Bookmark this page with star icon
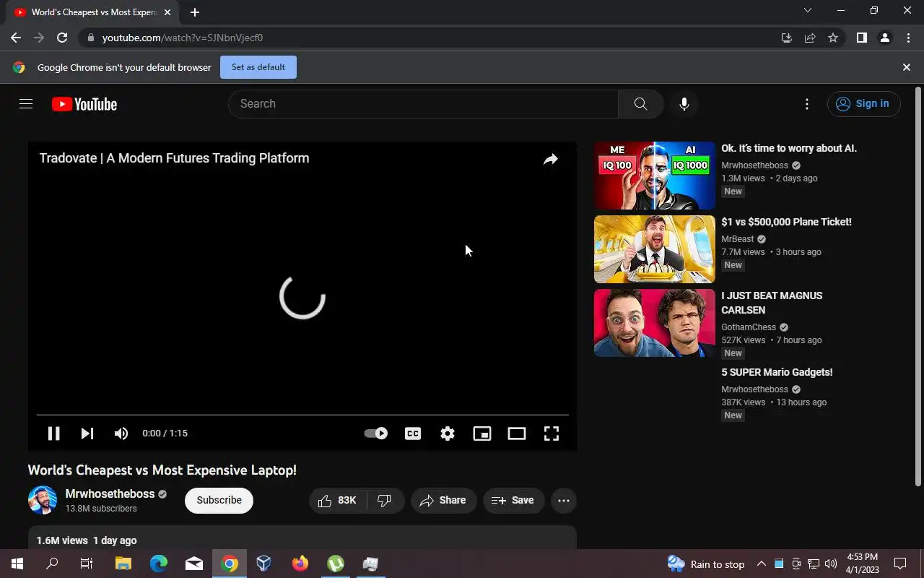The height and width of the screenshot is (578, 924). tap(833, 38)
